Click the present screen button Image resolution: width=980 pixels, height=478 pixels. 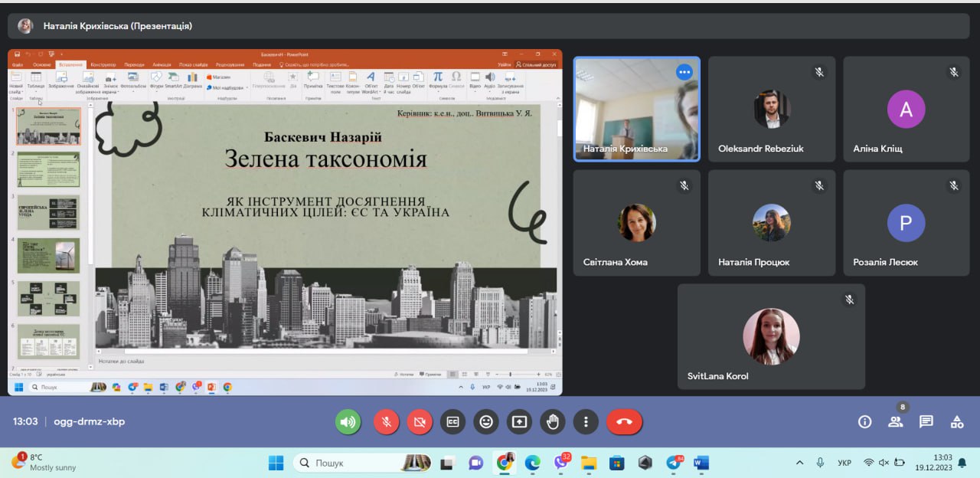[519, 421]
